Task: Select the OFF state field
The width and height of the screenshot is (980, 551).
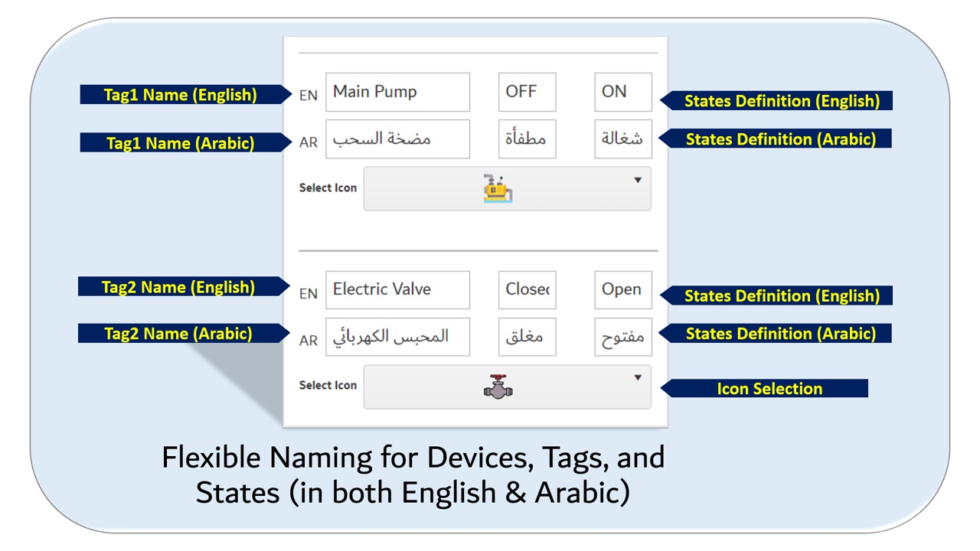Action: pos(527,92)
